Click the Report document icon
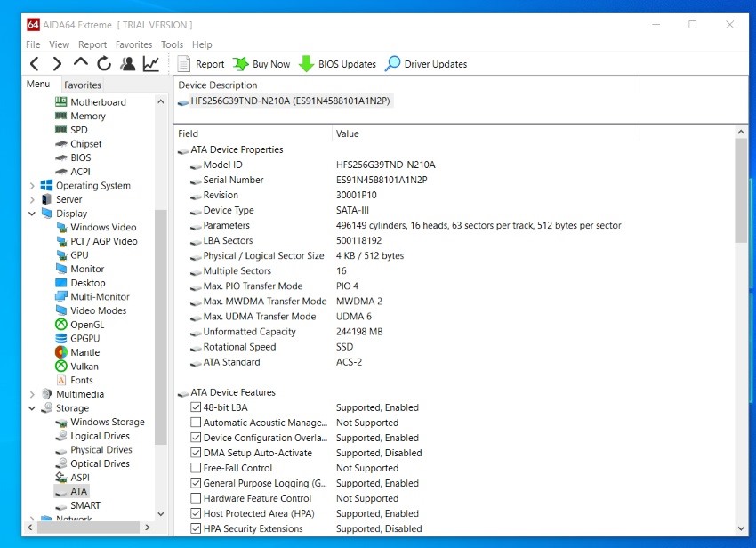Screen dimensions: 756x548 [184, 64]
